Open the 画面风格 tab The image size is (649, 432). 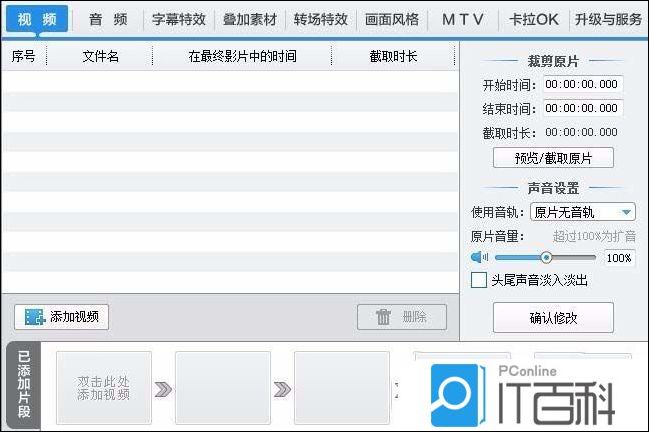[392, 19]
